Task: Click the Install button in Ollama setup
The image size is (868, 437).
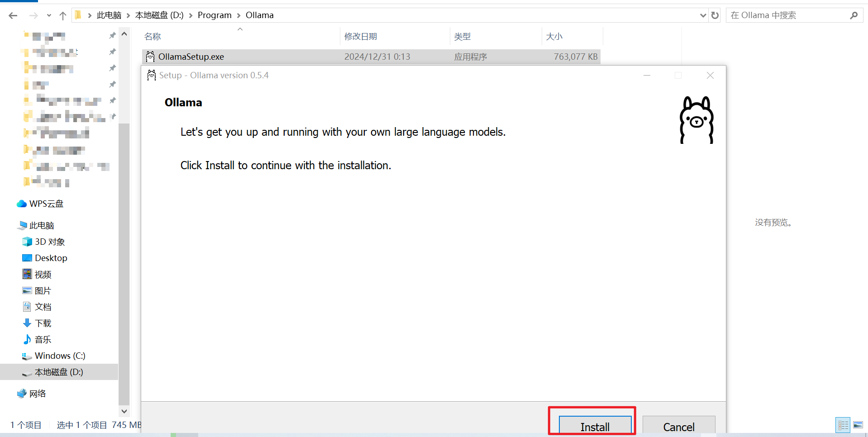Action: [x=595, y=425]
